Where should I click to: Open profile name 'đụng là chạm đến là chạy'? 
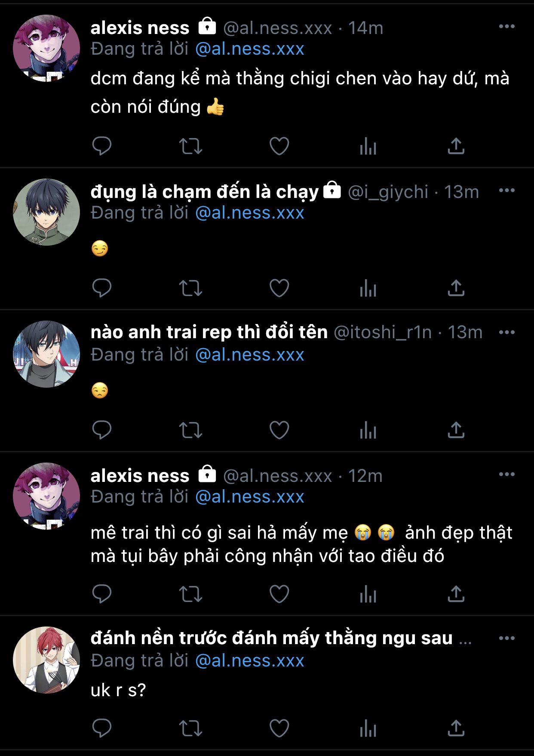click(205, 192)
